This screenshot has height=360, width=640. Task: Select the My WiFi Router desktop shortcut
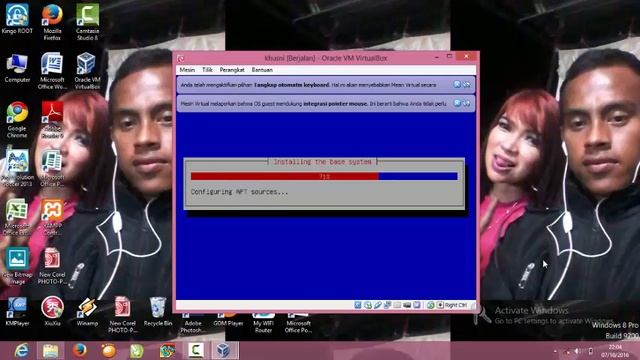pos(263,322)
